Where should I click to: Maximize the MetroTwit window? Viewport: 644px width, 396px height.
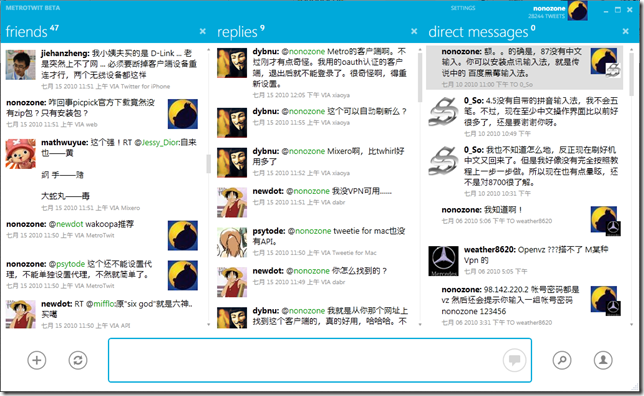618,10
